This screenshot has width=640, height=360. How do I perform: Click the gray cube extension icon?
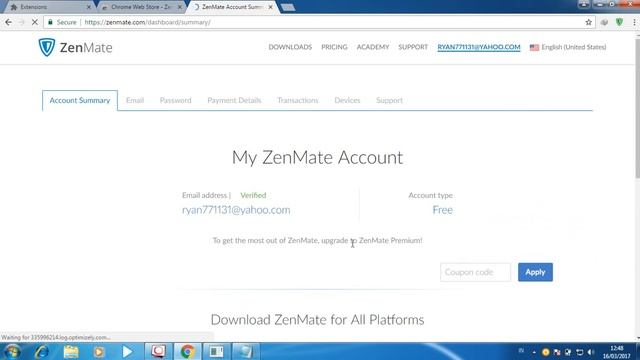[604, 22]
